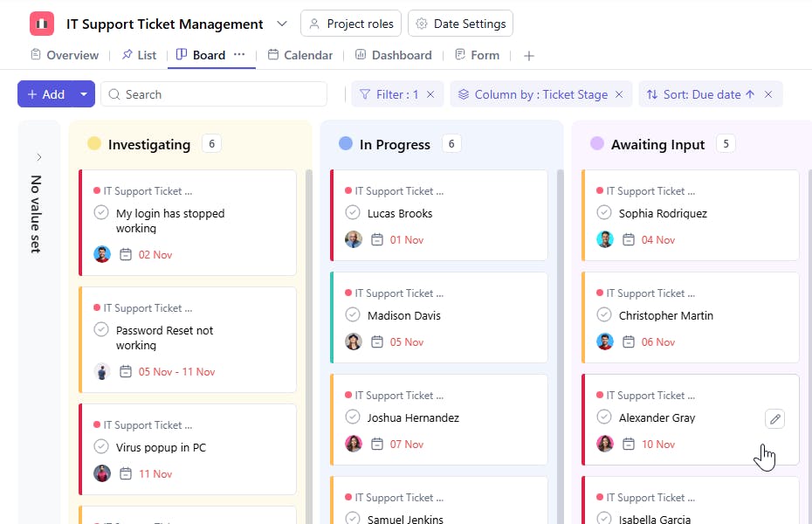This screenshot has width=812, height=524.
Task: Toggle completion circle for Joshua Hernandez
Action: click(x=353, y=417)
